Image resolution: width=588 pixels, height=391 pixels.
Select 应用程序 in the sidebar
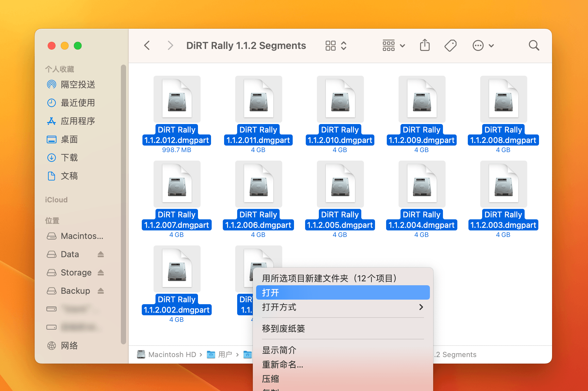pos(78,121)
